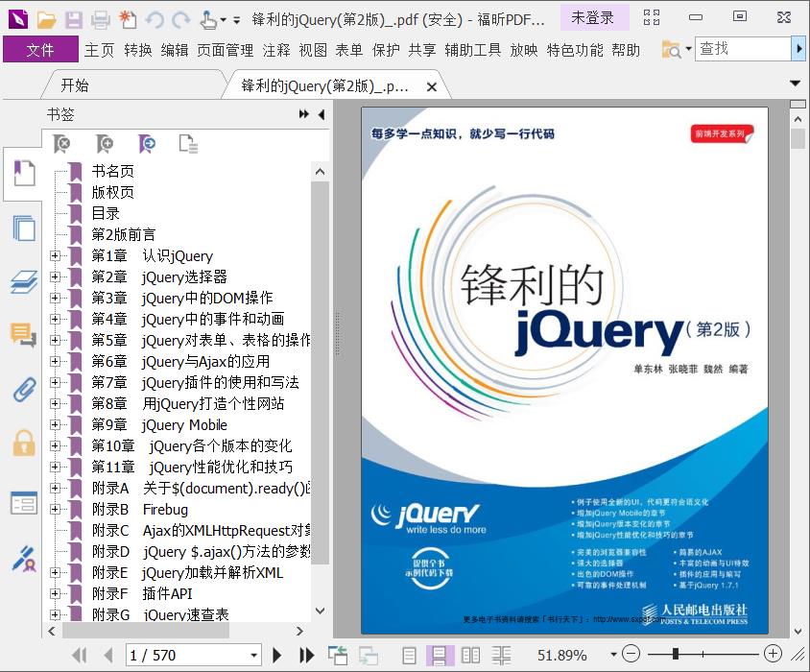Click the page number input field
The height and width of the screenshot is (672, 810).
[x=187, y=656]
